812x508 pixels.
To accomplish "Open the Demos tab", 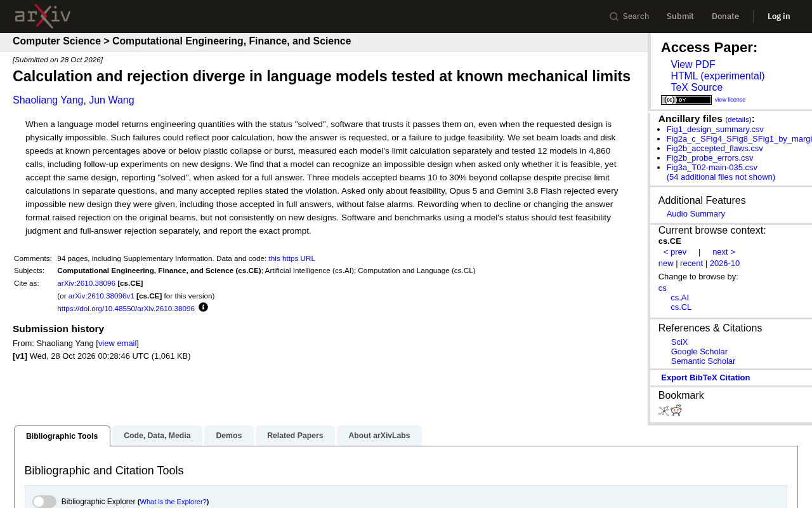I will coord(229,436).
